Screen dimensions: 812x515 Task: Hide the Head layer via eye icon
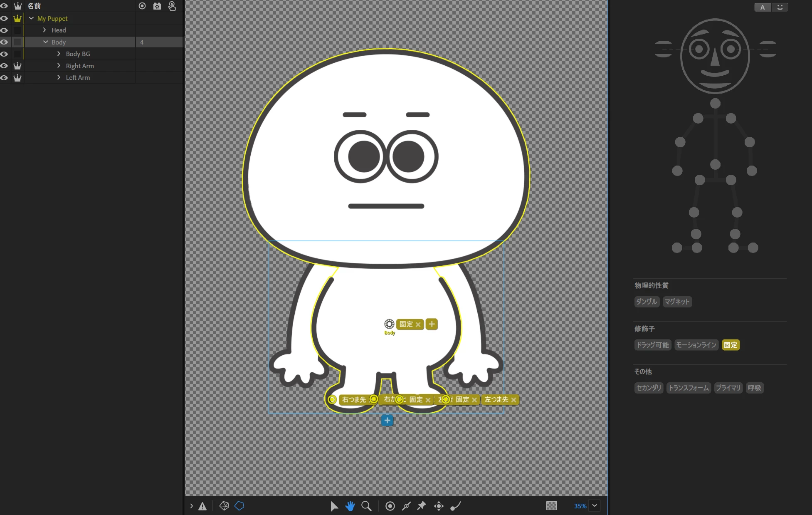tap(4, 30)
